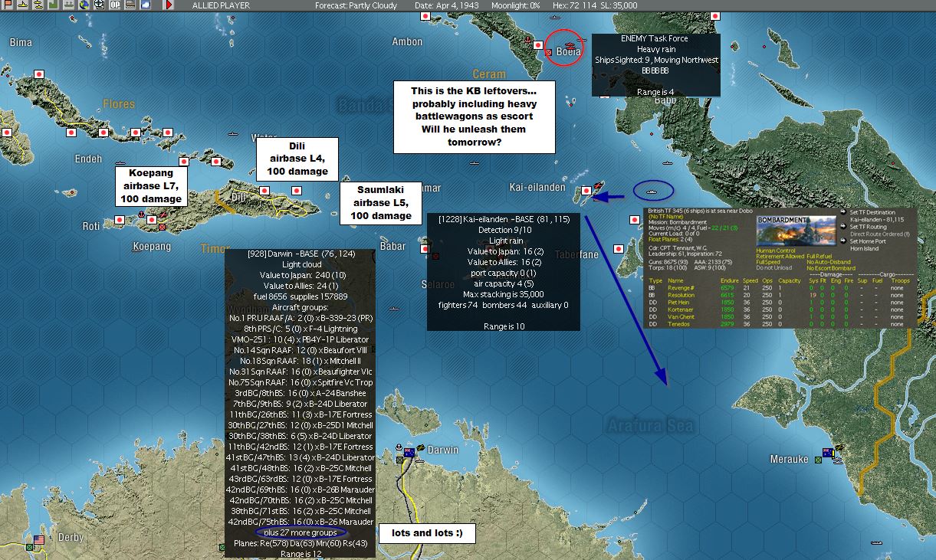The width and height of the screenshot is (936, 560).
Task: Open destroyer Tenedos details
Action: click(678, 324)
